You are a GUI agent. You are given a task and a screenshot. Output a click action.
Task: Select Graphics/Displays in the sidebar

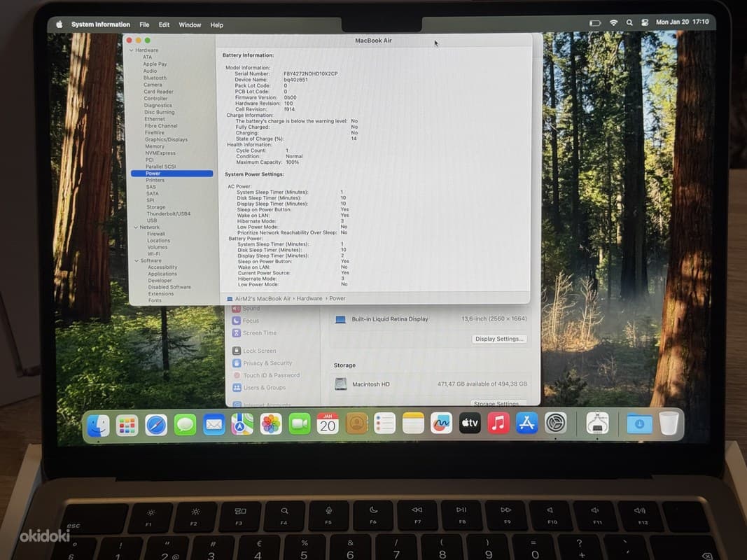click(166, 139)
